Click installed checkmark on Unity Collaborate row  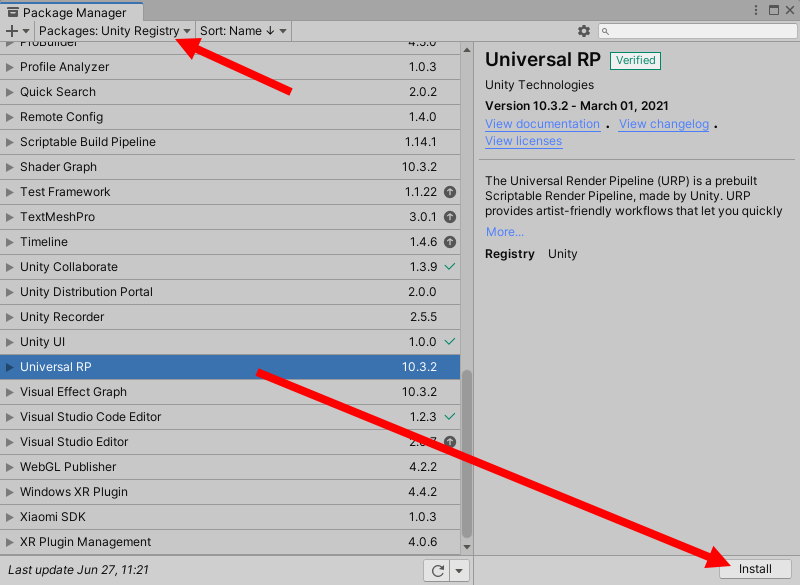449,266
